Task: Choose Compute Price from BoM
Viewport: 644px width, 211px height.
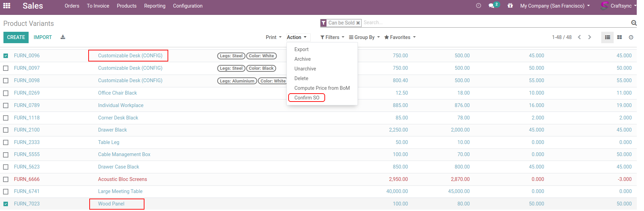Action: pos(322,88)
